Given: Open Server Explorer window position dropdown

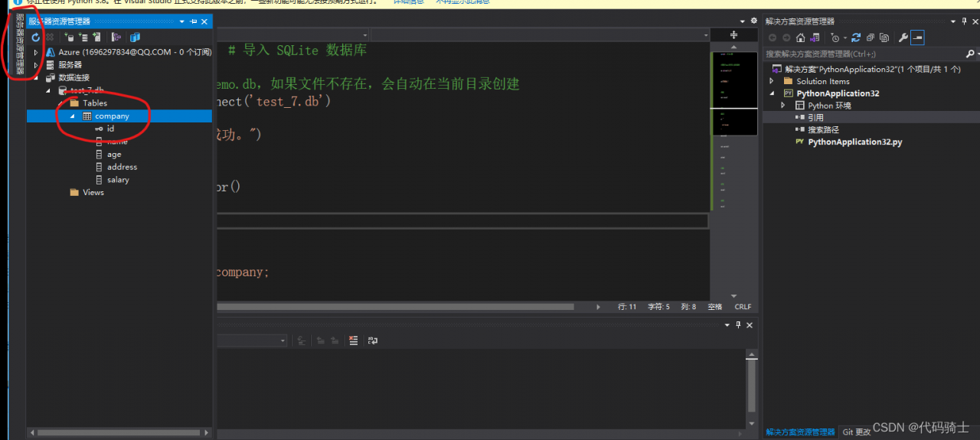Looking at the screenshot, I should click(183, 21).
